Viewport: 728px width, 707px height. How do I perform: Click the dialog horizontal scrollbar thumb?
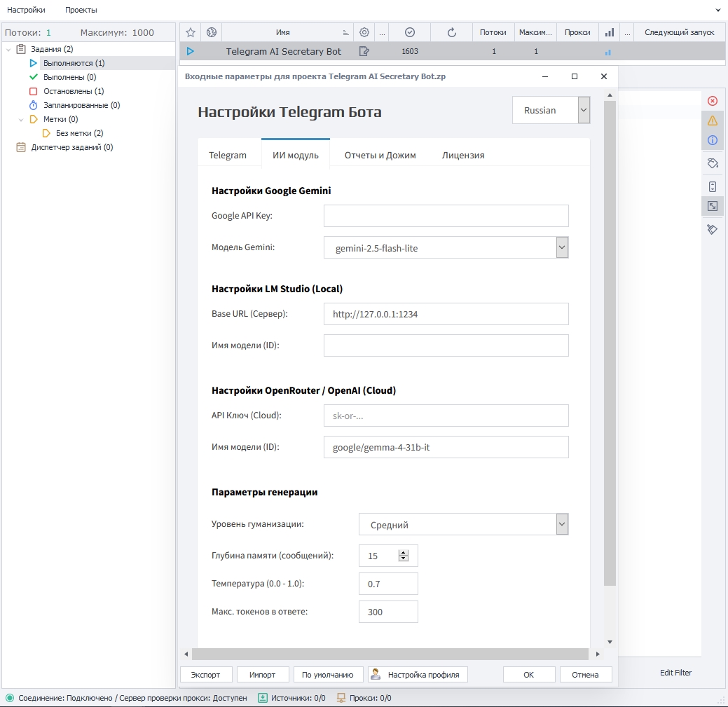[x=390, y=654]
